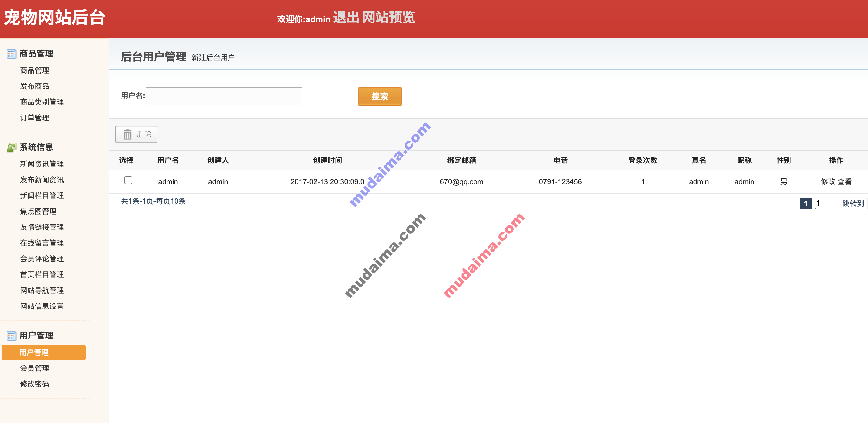Open 新闻资讯管理 in sidebar

coord(42,164)
